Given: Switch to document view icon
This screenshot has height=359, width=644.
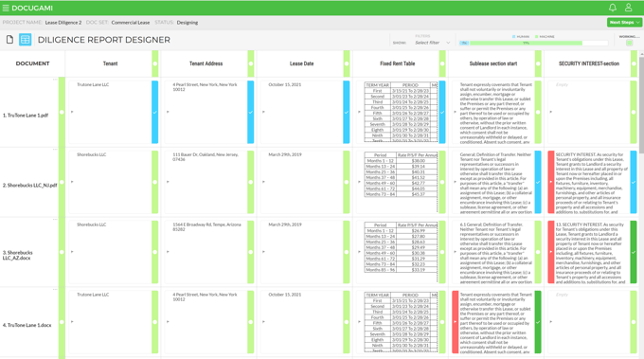Looking at the screenshot, I should tap(9, 40).
